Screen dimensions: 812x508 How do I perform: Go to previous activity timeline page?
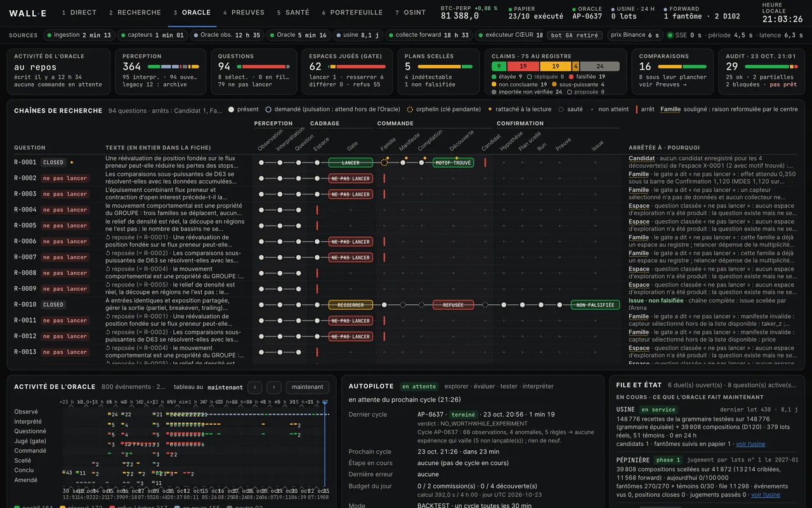(x=254, y=387)
